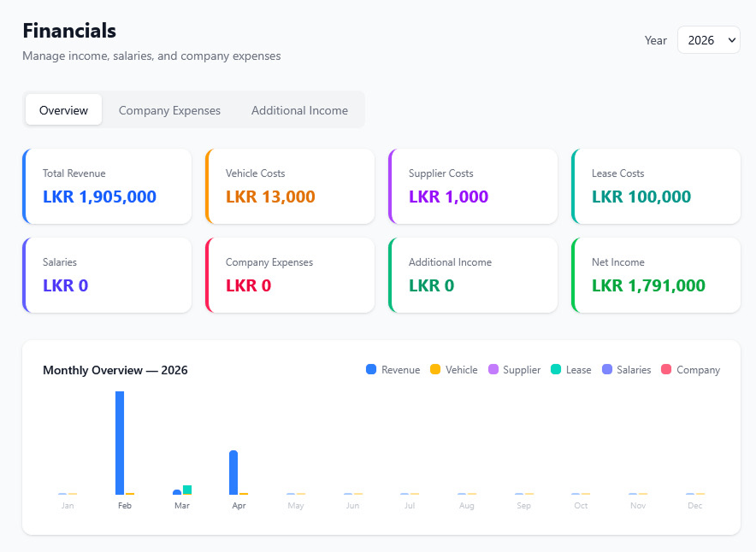This screenshot has height=552, width=756.
Task: Click the Lease Costs summary card
Action: [655, 186]
